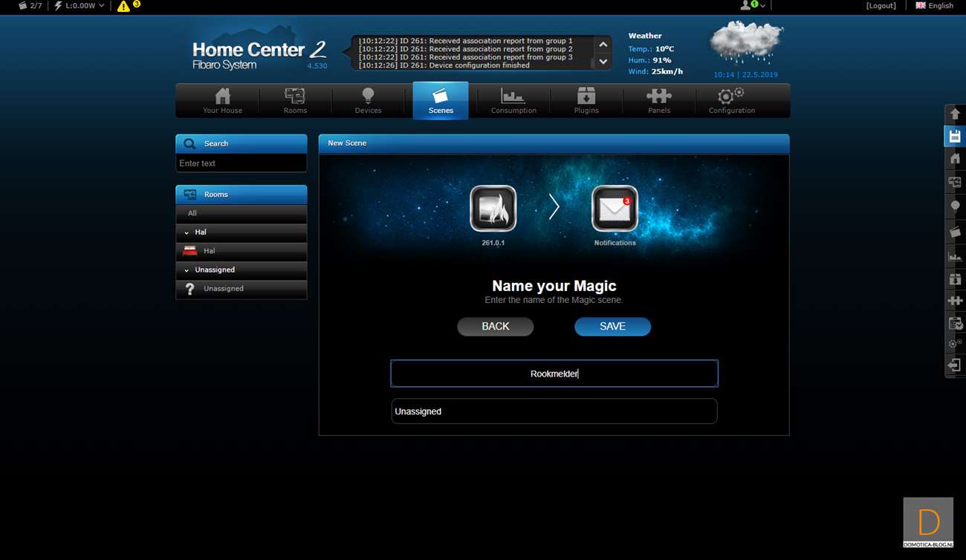Open the Unassigned room dropdown
Image resolution: width=966 pixels, height=560 pixels.
[x=554, y=411]
